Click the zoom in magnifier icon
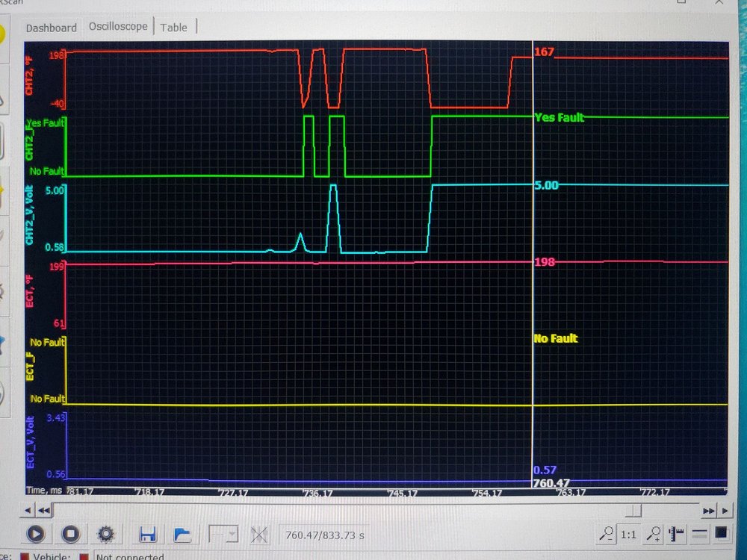The height and width of the screenshot is (560, 747). pyautogui.click(x=653, y=533)
